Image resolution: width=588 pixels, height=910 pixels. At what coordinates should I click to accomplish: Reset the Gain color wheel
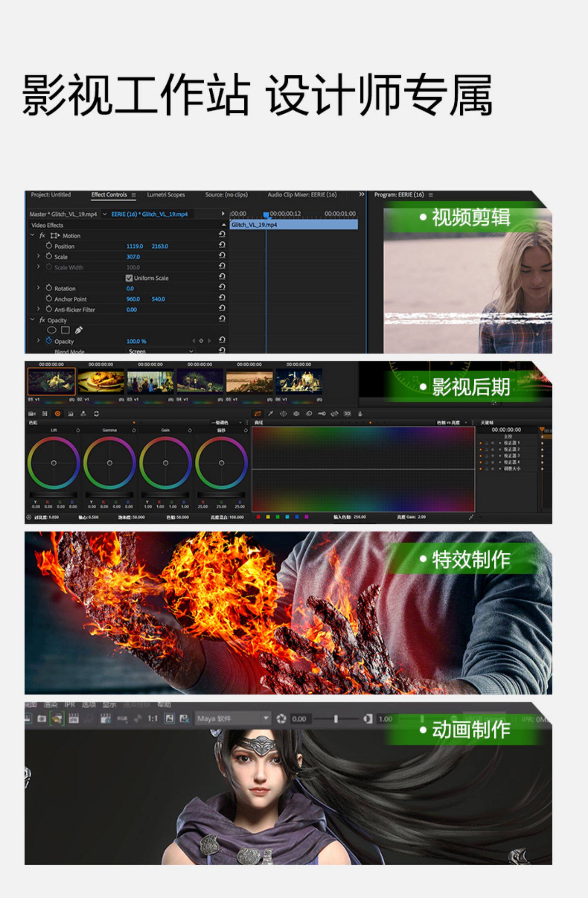click(190, 430)
